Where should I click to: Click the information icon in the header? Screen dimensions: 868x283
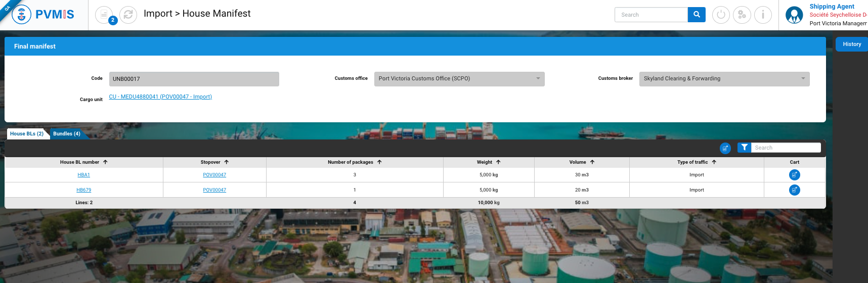coord(763,15)
